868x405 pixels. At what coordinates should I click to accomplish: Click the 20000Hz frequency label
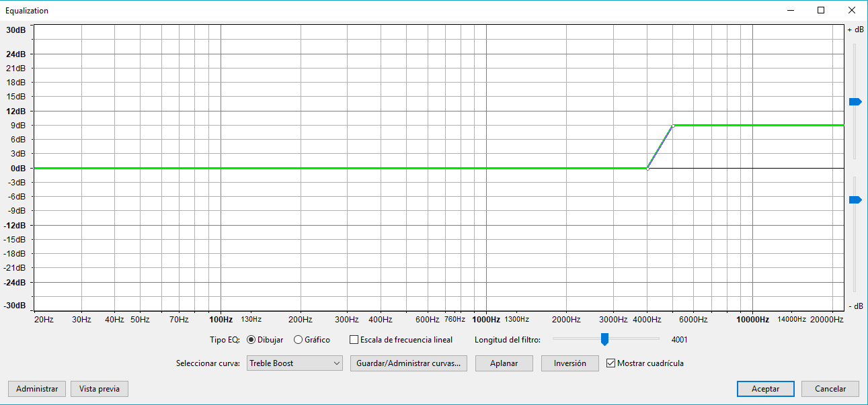[x=826, y=320]
